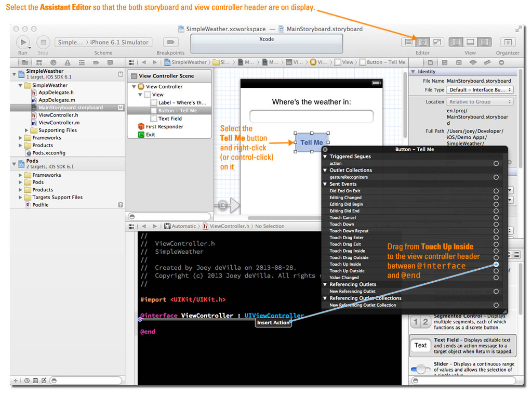This screenshot has height=393, width=532.
Task: Click the Touch Up Inside connection circle
Action: coord(496,265)
